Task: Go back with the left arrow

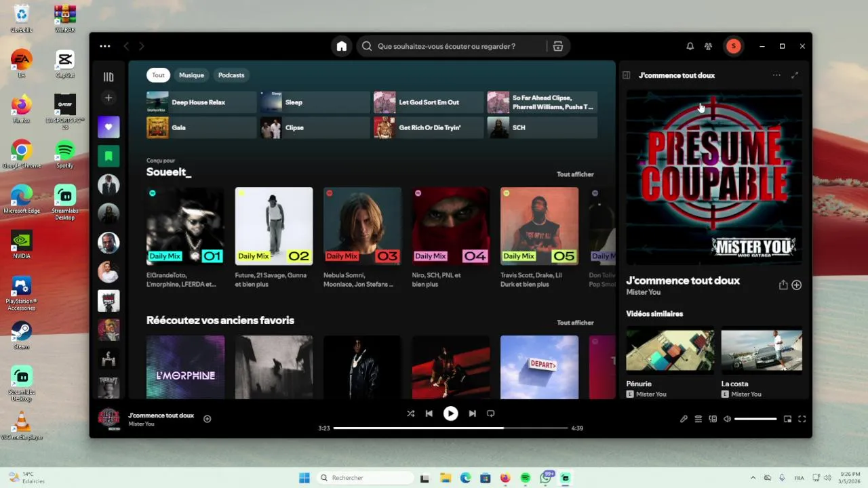Action: (x=126, y=46)
